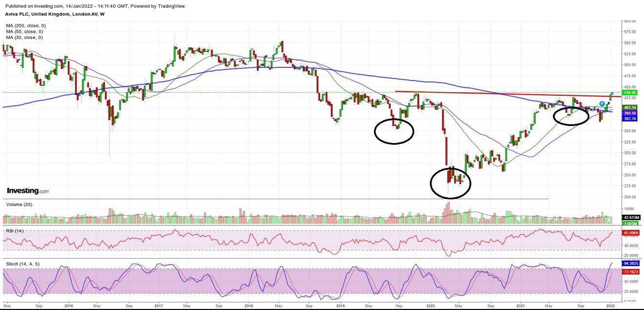
Task: Select the lowest black circle near 2020 crash
Action: (x=450, y=183)
